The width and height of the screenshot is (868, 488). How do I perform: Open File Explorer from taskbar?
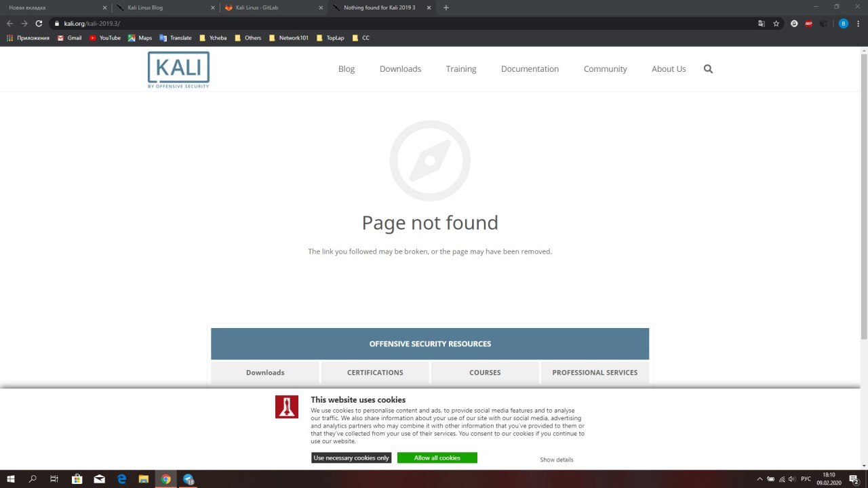click(x=144, y=479)
